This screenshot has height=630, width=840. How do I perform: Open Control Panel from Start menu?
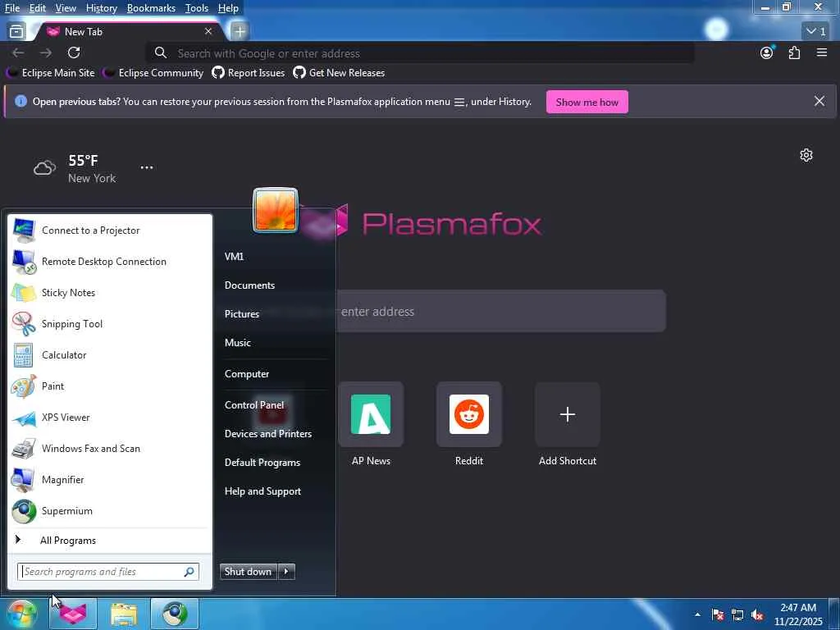pos(254,405)
